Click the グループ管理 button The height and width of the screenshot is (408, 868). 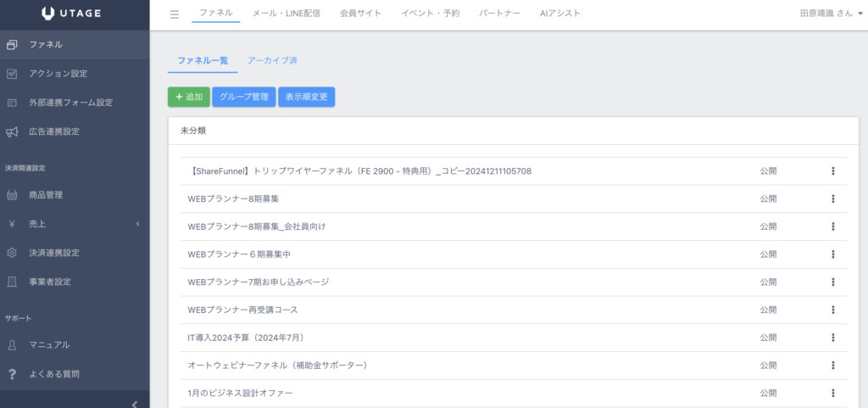tap(243, 97)
